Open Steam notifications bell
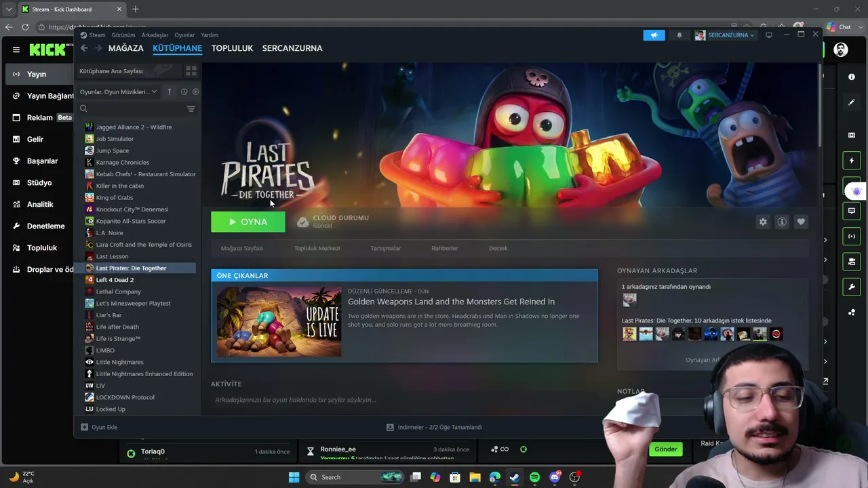Screen dimensions: 868x488 pos(679,35)
